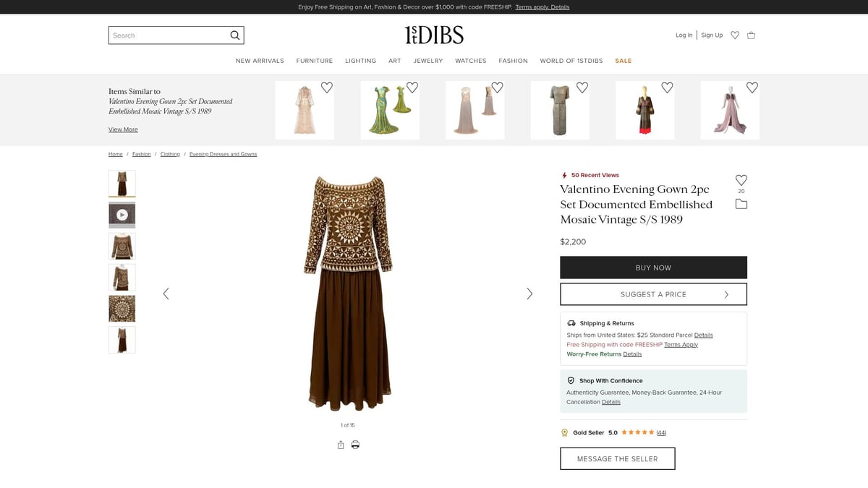Go to Fashion breadcrumb

click(x=142, y=154)
